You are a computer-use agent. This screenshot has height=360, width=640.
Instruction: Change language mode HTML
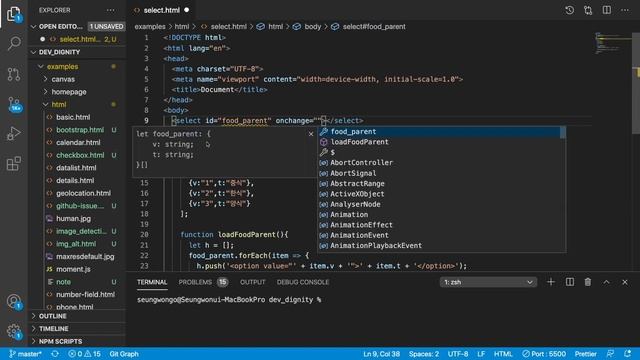click(x=503, y=354)
